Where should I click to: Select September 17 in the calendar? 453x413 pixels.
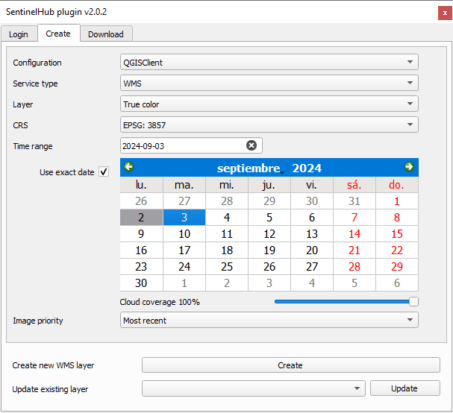click(184, 250)
